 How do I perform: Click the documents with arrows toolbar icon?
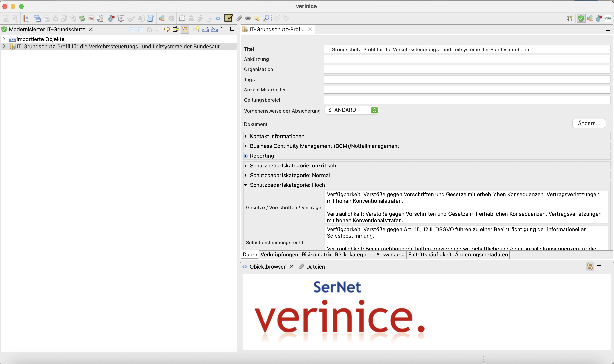(x=100, y=18)
